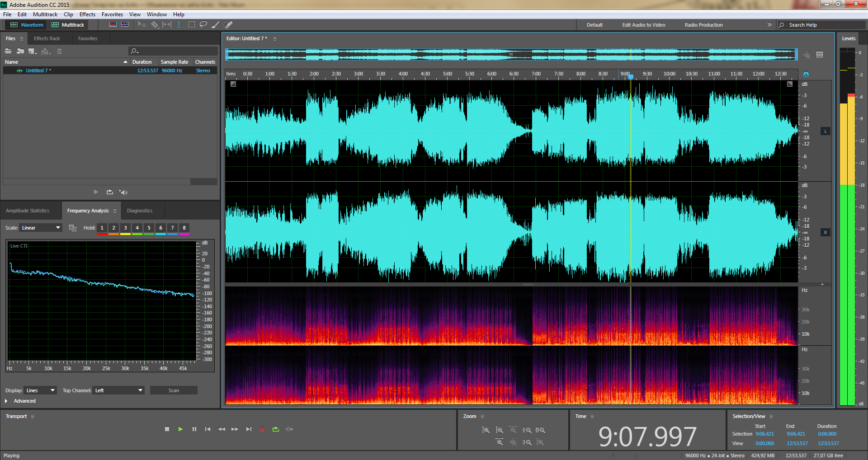Select the Paintbrush Selection tool
This screenshot has height=460, width=868.
[216, 24]
